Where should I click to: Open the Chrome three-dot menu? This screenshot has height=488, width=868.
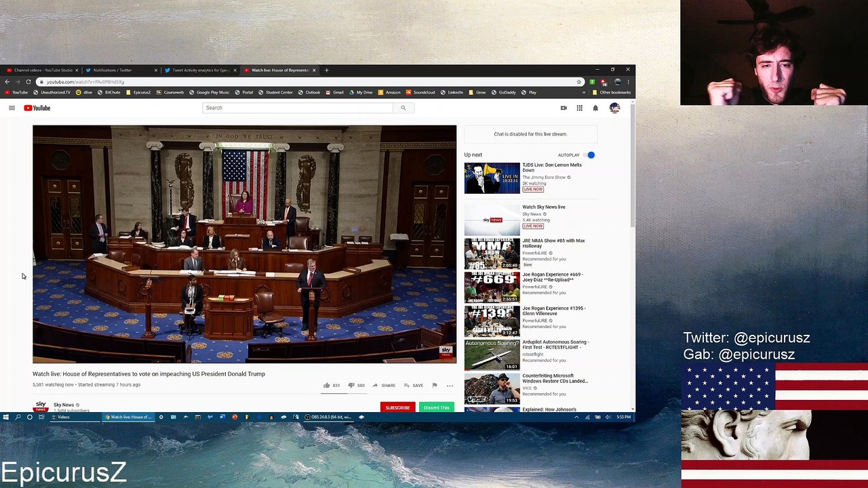coord(629,82)
